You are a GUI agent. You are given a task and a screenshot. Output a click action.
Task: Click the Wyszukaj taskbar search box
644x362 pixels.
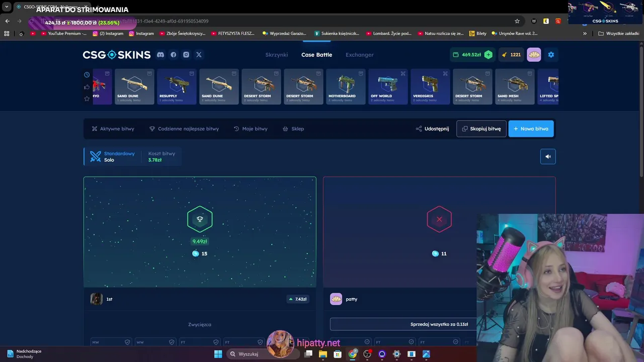pos(262,354)
